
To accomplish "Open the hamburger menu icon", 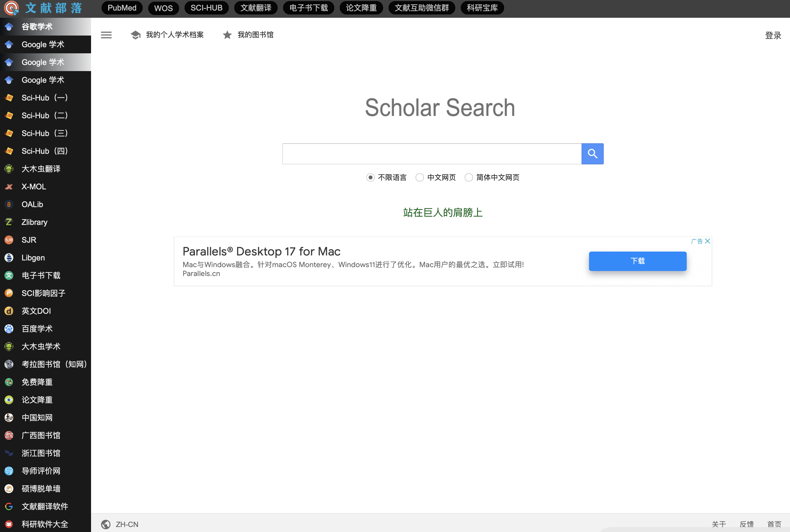I will click(x=106, y=35).
